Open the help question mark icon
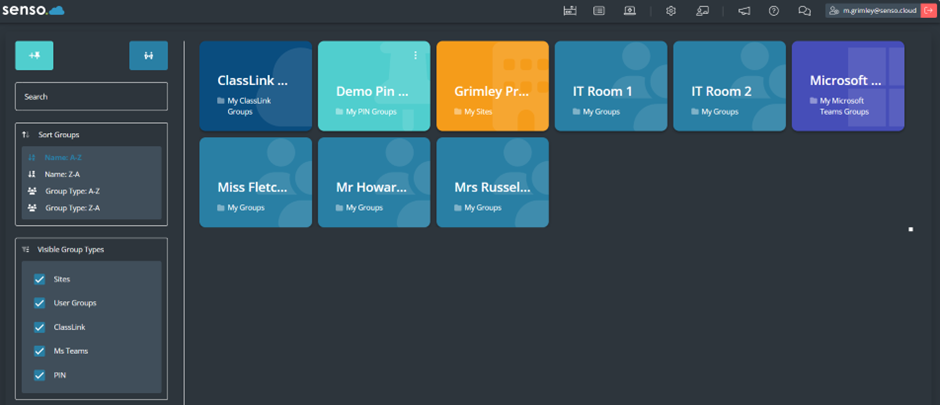 774,11
